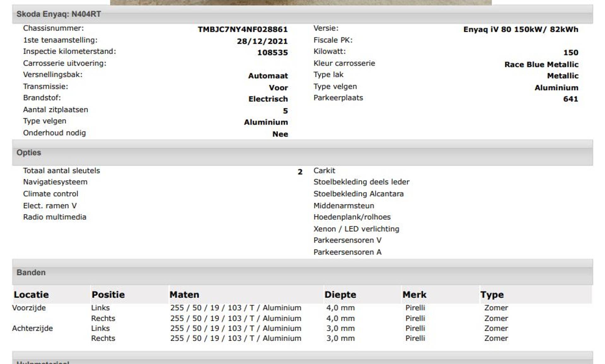Screen dimensions: 605x364
Task: Click the Stoelbekleding Alcantara option
Action: coord(358,194)
